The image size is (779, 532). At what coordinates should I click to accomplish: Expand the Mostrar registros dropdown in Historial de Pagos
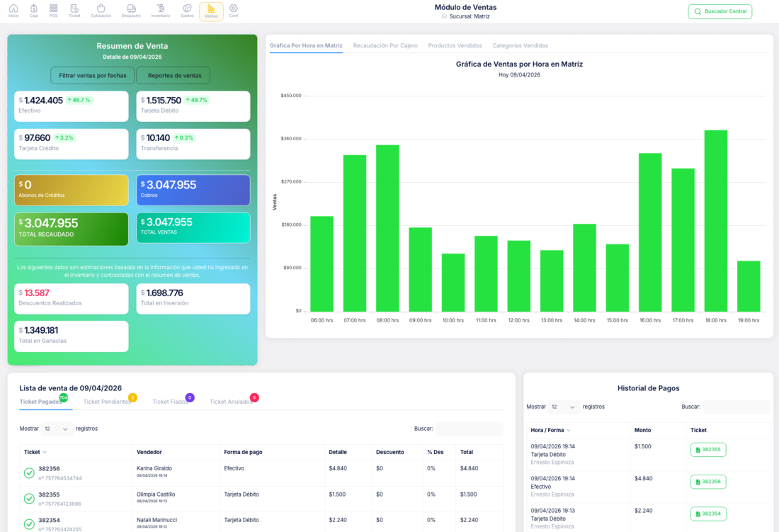pyautogui.click(x=564, y=407)
